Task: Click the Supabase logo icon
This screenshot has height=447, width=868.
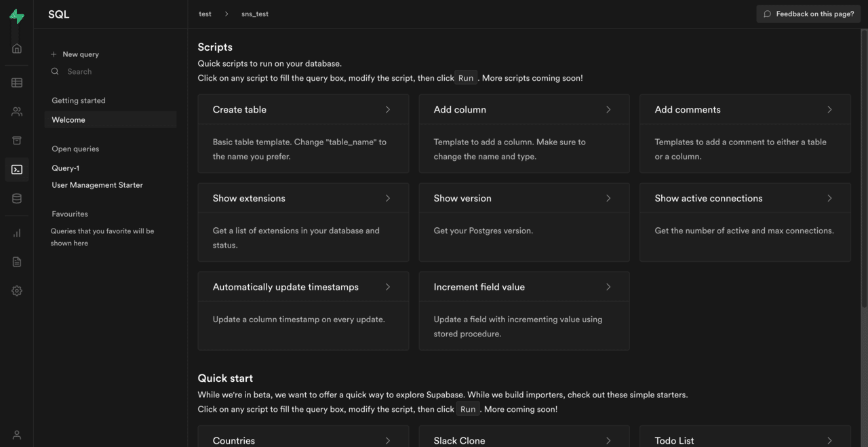Action: tap(17, 17)
